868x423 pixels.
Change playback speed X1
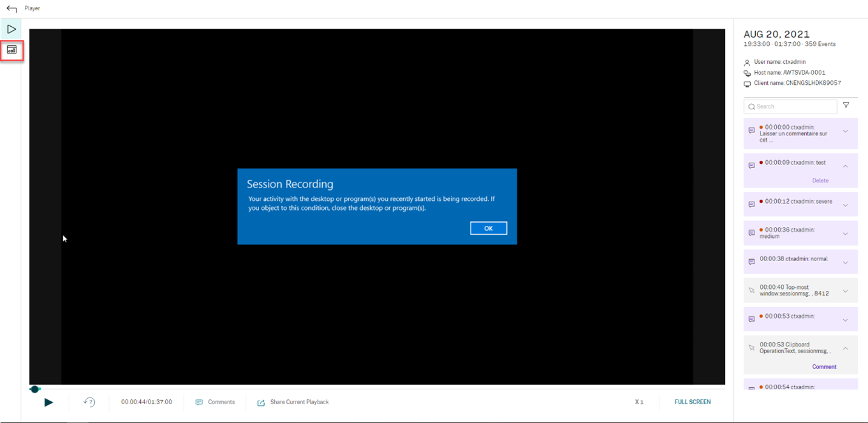pos(639,402)
